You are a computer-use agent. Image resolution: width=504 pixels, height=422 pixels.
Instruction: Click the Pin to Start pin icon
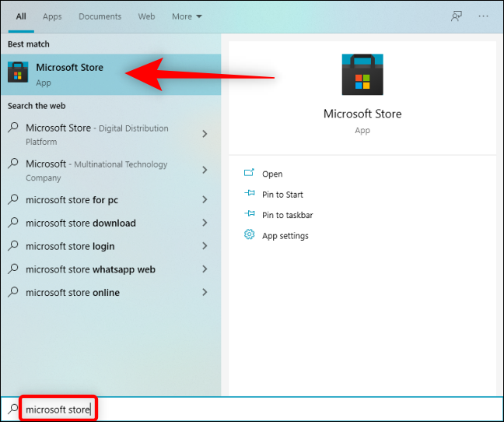(x=250, y=194)
